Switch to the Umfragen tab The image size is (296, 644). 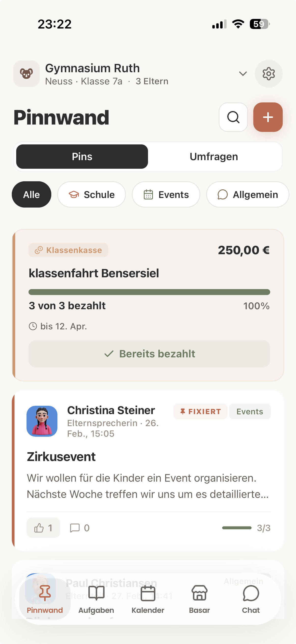214,157
